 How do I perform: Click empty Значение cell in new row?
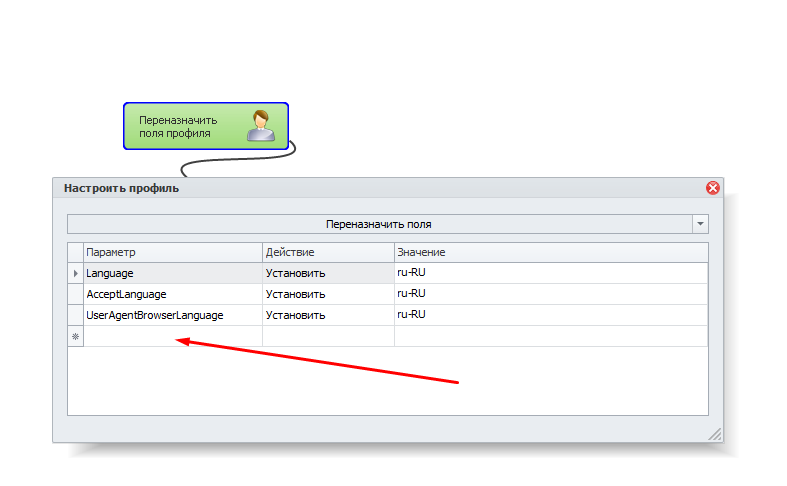(551, 336)
